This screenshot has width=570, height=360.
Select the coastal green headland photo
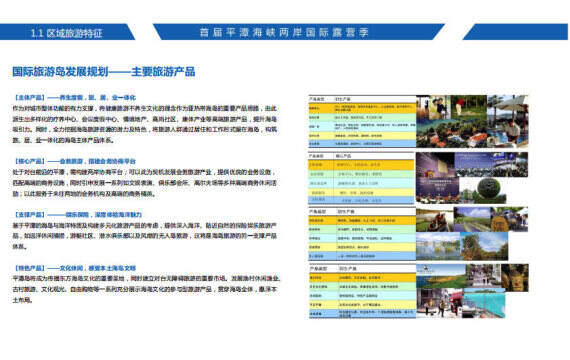click(441, 276)
